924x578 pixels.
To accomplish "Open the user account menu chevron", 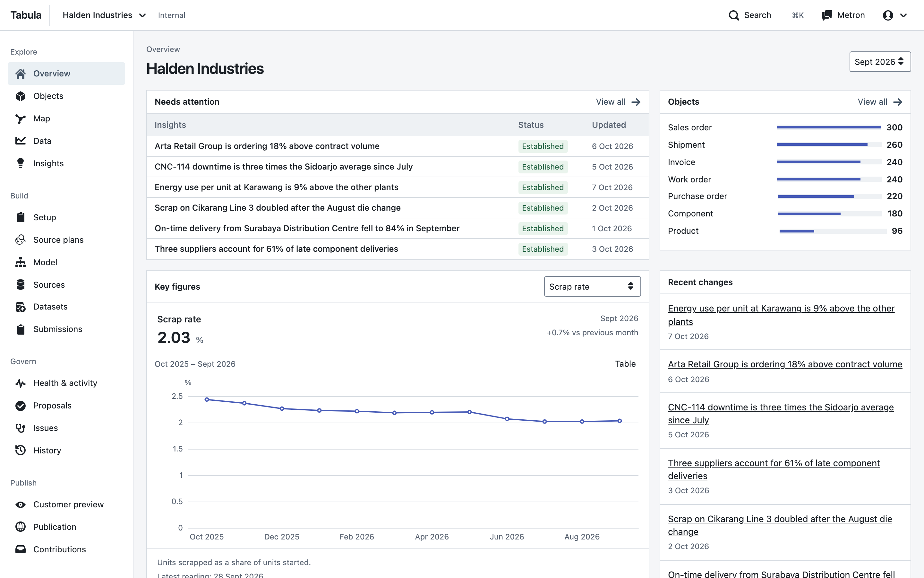I will pyautogui.click(x=903, y=15).
